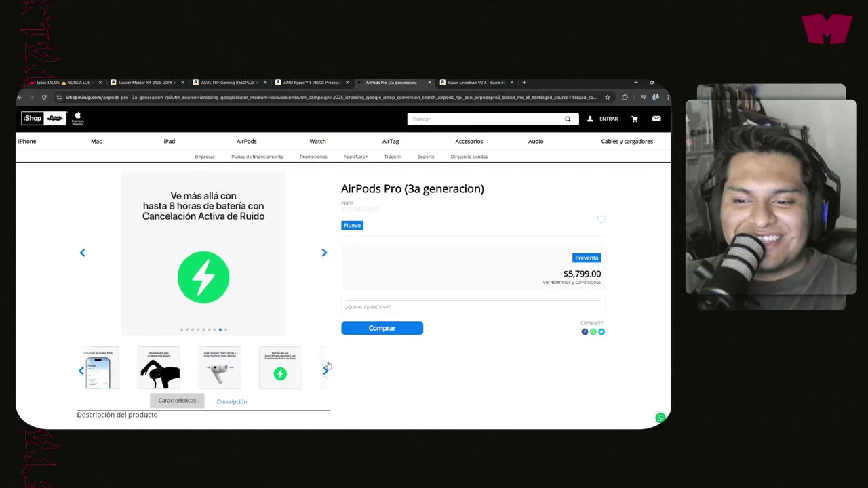Close the ASUS TUF Gaming tab
The width and height of the screenshot is (868, 488).
(265, 83)
